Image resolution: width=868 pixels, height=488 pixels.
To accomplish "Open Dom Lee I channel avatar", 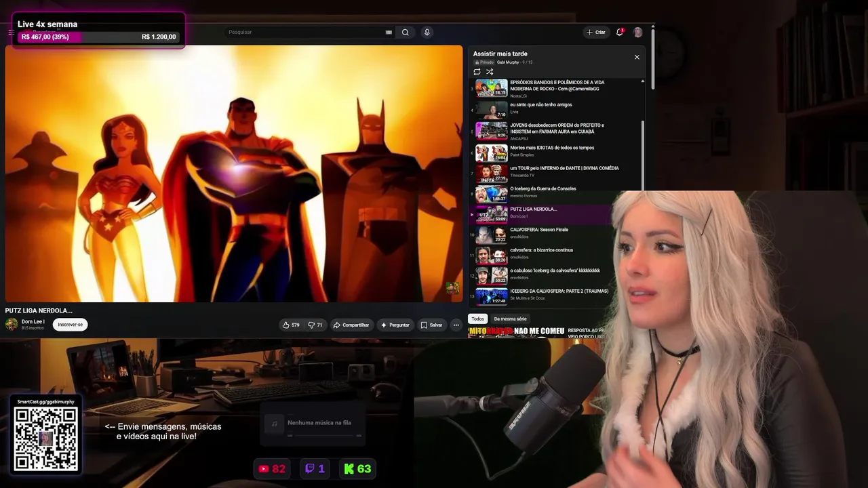I will point(12,325).
